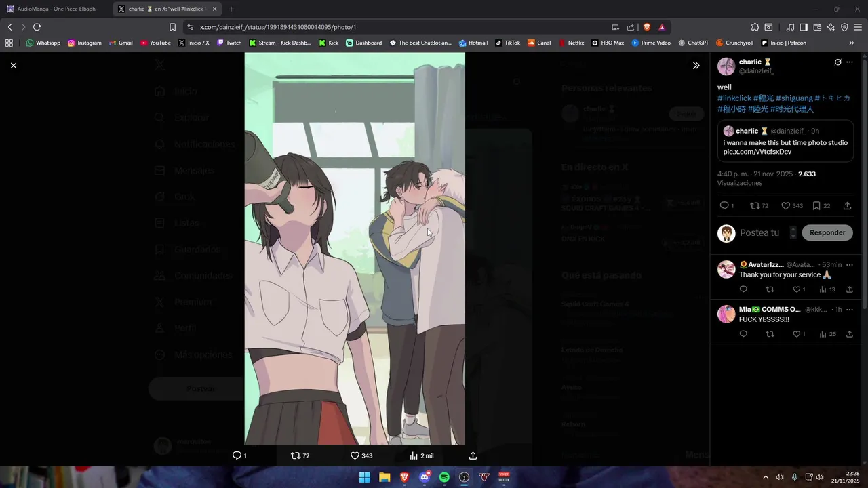Repost charlie's post showing 72 reposts

click(x=755, y=205)
